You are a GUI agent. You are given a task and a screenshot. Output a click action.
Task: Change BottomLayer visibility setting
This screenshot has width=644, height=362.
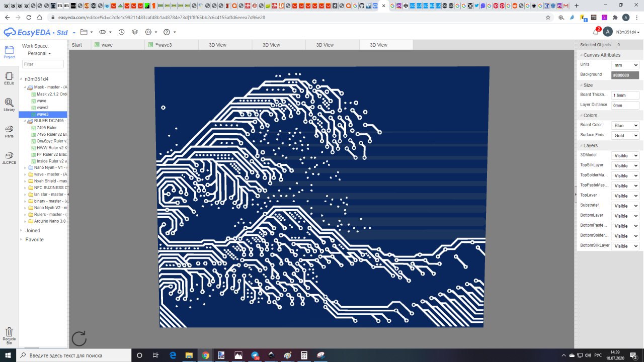click(625, 216)
